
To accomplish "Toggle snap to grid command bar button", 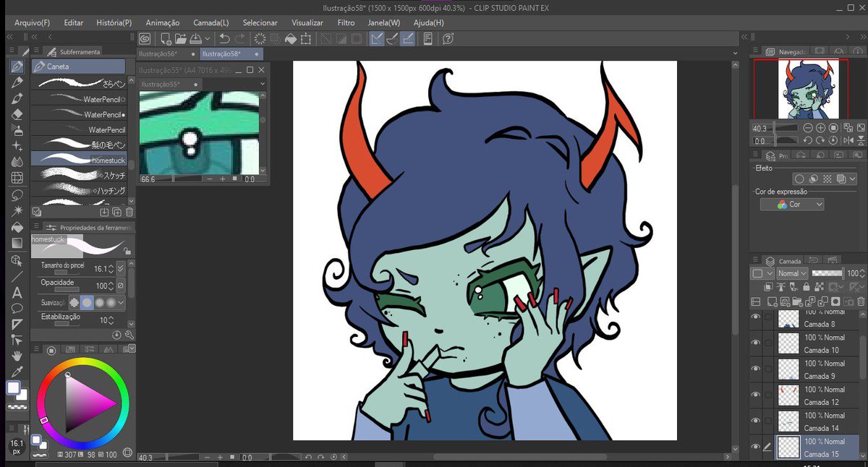I will pos(407,38).
